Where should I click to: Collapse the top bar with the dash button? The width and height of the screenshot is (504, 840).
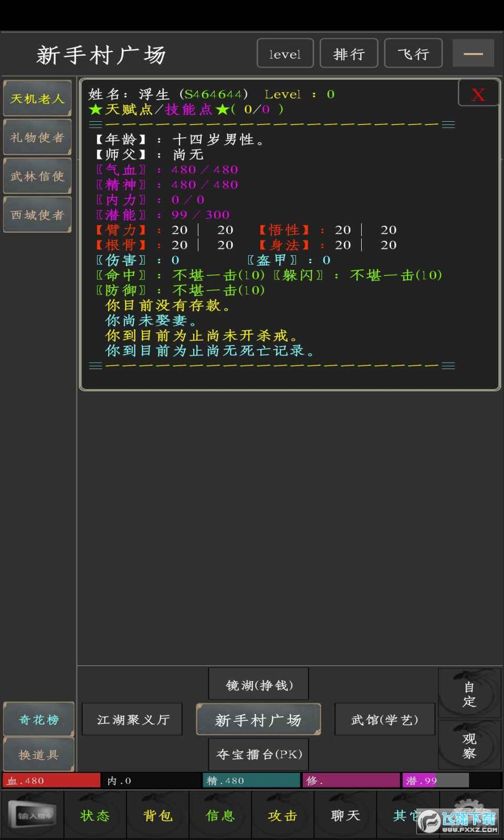[472, 54]
